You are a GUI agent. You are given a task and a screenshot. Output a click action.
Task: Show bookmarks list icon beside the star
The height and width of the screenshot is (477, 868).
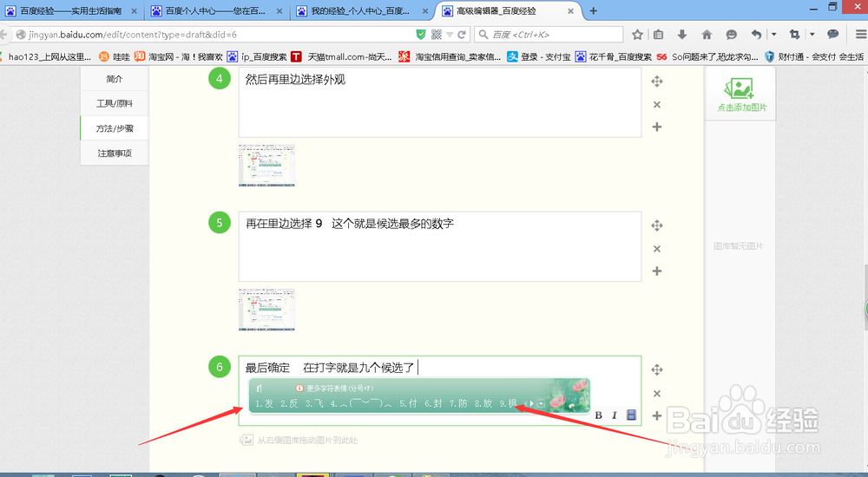[658, 35]
